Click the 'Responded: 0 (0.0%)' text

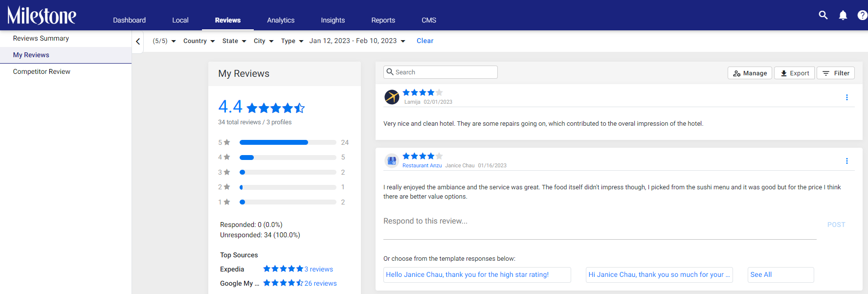(251, 225)
